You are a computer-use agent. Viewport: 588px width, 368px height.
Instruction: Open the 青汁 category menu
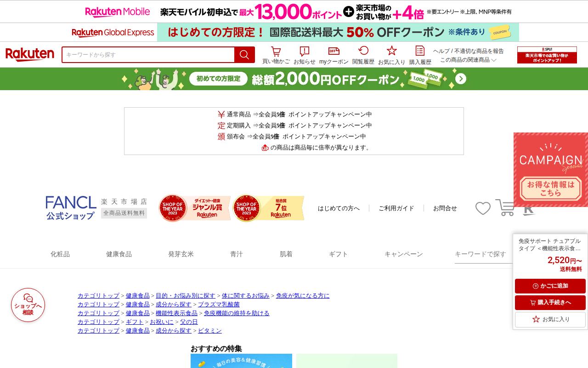click(x=237, y=254)
